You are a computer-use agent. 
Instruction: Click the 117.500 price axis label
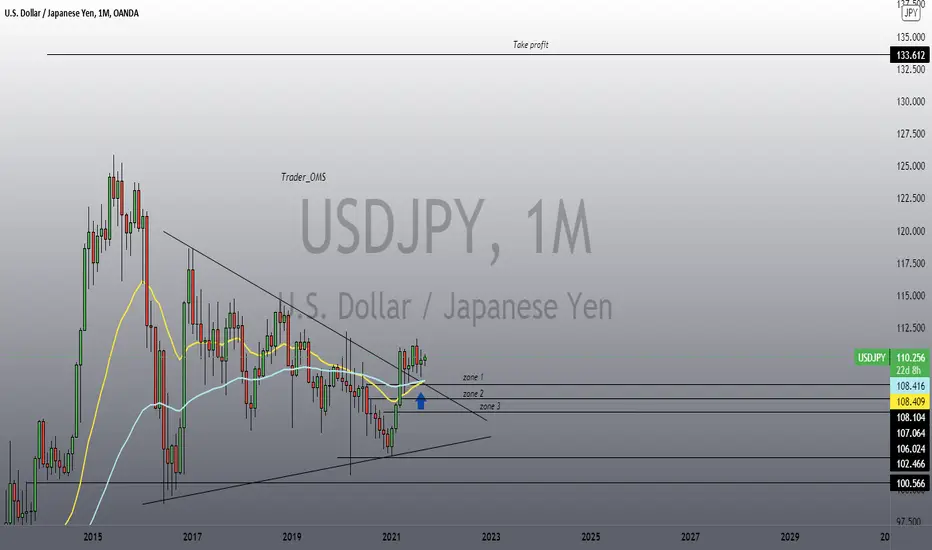911,263
